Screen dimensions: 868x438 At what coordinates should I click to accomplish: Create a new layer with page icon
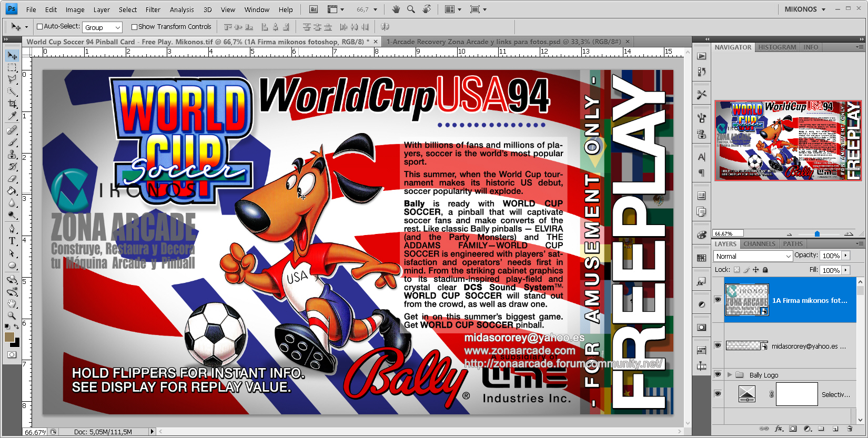835,429
